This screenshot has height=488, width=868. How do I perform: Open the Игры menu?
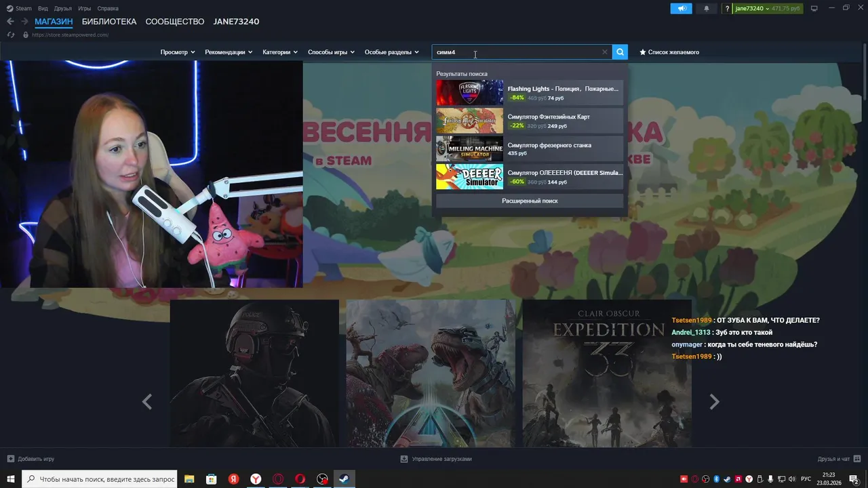(85, 8)
